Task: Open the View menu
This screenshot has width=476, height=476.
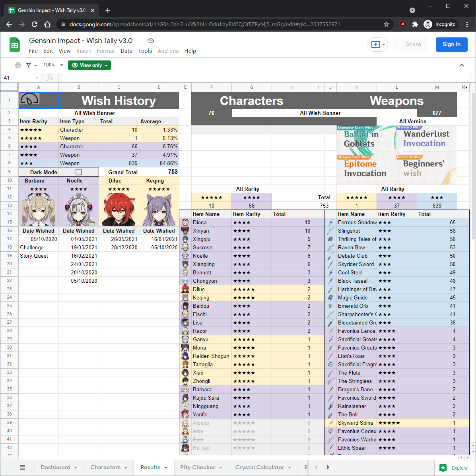Action: (65, 51)
